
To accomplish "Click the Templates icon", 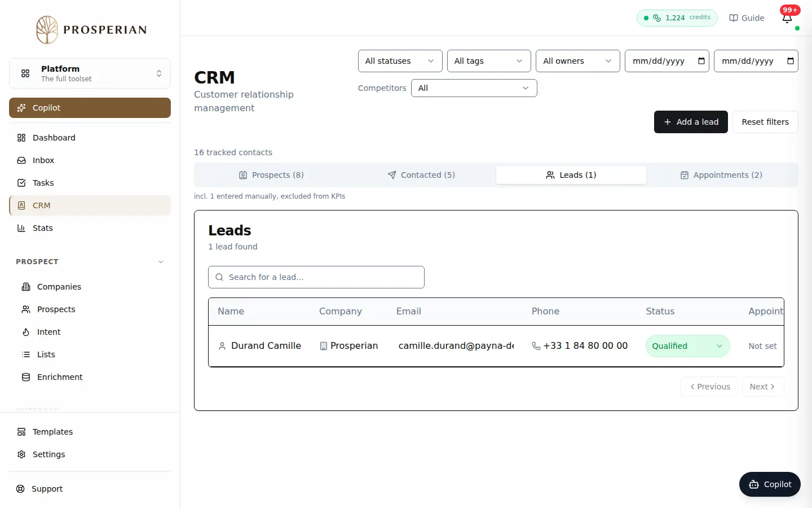I will 21,432.
